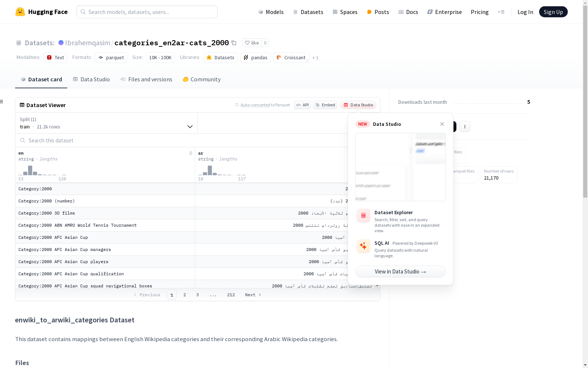Viewport: 588px width, 368px height.
Task: Click View in Data Studio button
Action: (401, 272)
